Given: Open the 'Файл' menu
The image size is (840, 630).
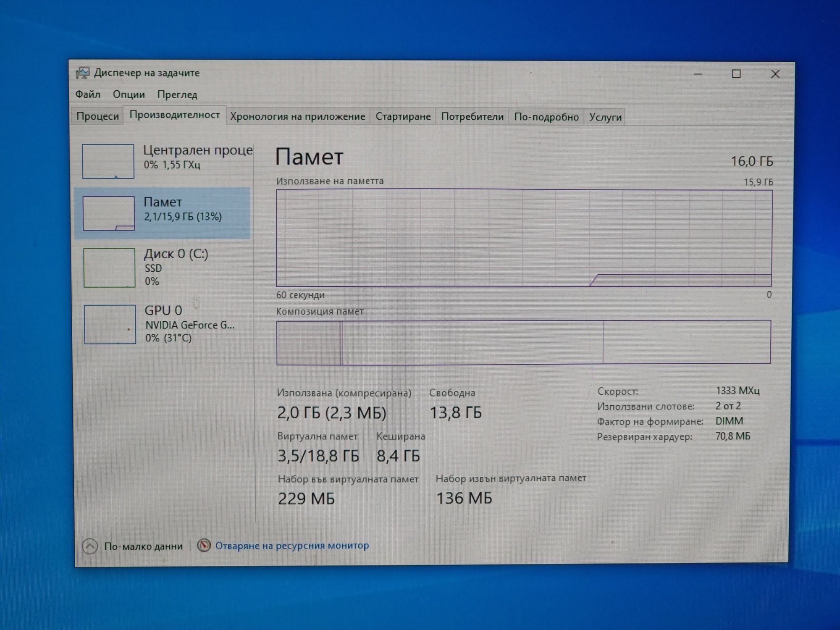Looking at the screenshot, I should [88, 94].
